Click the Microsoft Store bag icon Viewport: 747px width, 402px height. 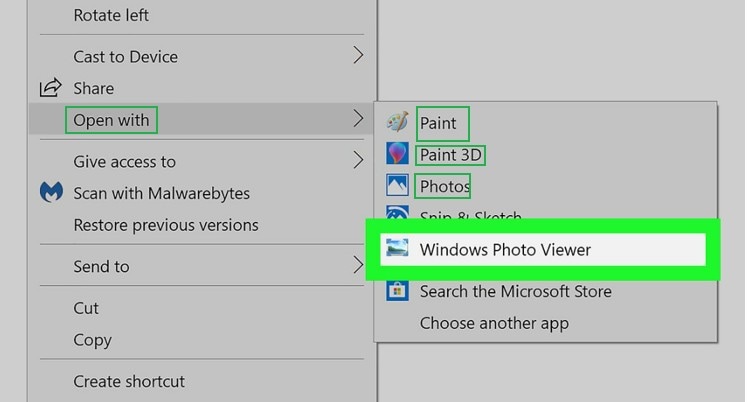(397, 291)
